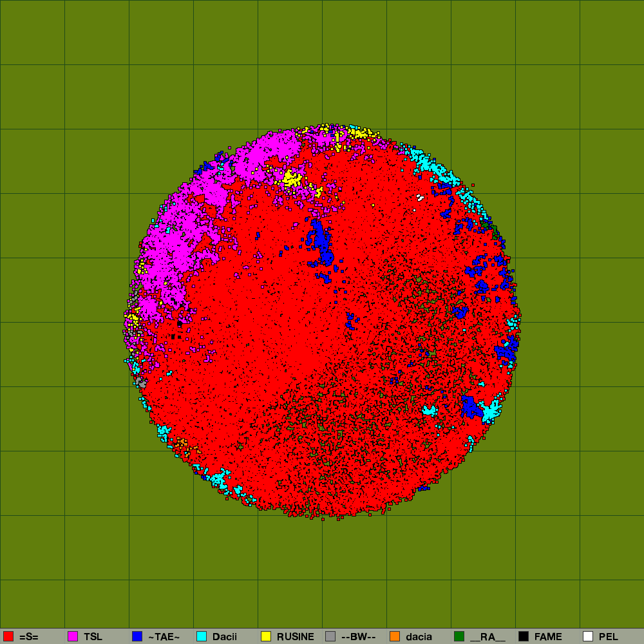Select the FAME legend label
Screen dimensions: 644x644
tap(548, 637)
